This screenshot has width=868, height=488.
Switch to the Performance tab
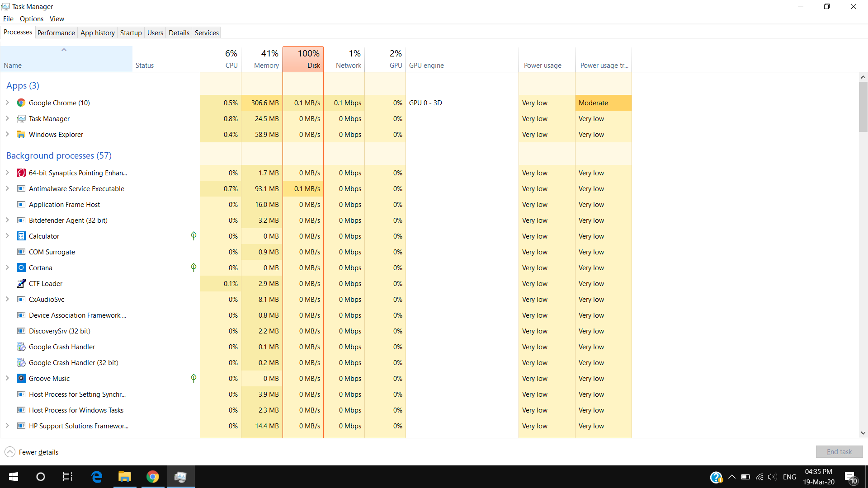click(56, 33)
